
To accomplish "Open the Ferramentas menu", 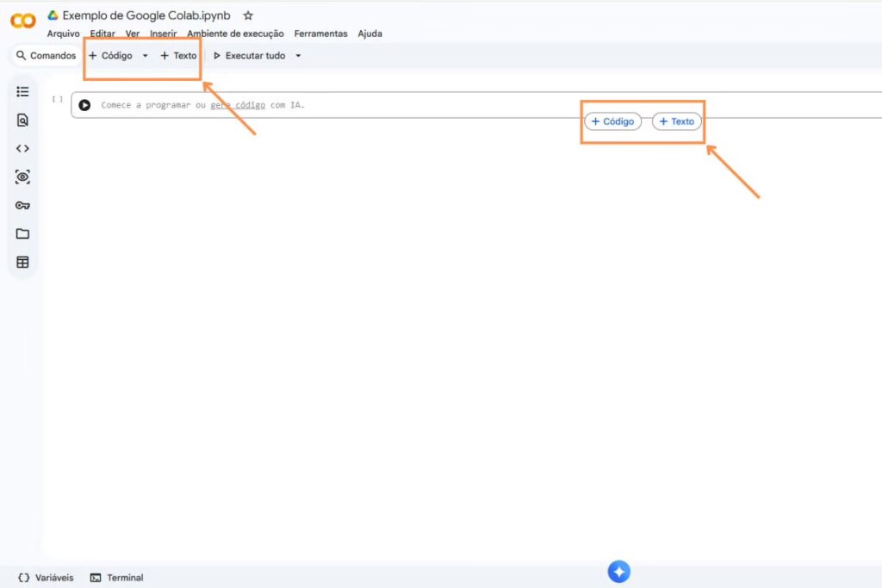I will (x=320, y=33).
